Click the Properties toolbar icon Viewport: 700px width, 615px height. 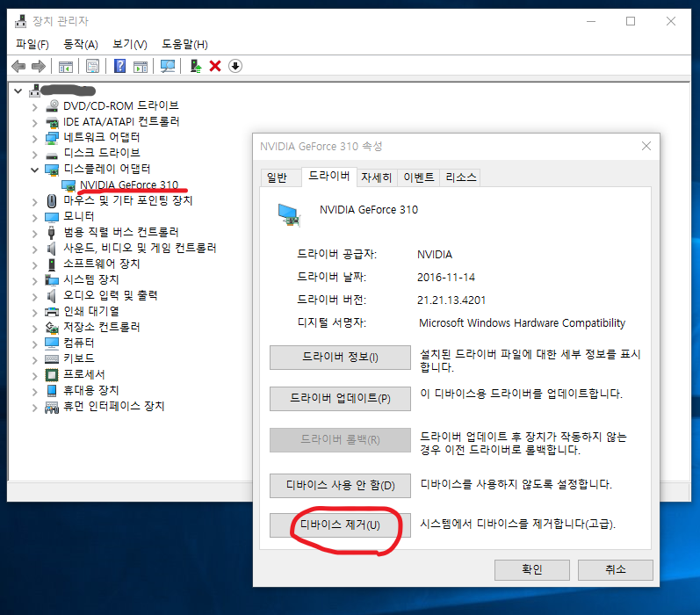click(x=92, y=67)
